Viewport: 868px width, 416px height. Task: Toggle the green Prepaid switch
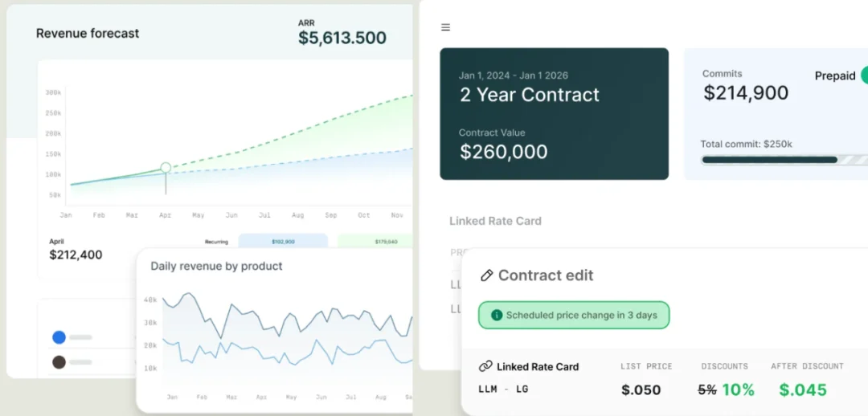(863, 75)
